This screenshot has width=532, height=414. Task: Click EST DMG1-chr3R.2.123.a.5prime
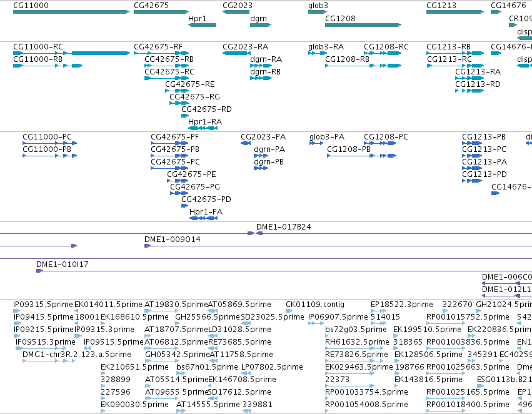pos(77,355)
